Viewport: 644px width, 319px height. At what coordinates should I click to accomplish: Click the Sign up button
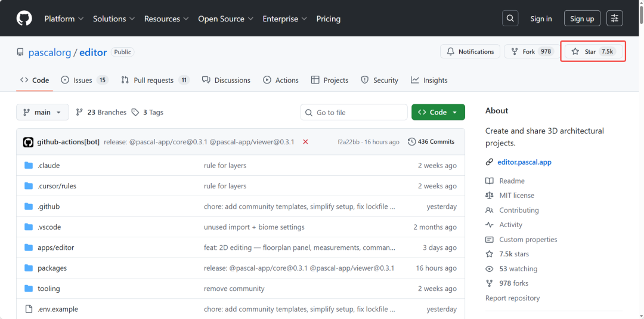pos(582,18)
